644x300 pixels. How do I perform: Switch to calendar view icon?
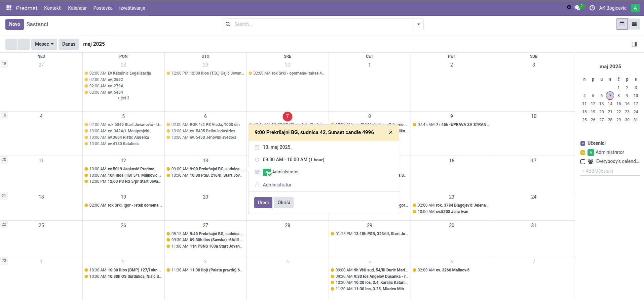(x=622, y=24)
